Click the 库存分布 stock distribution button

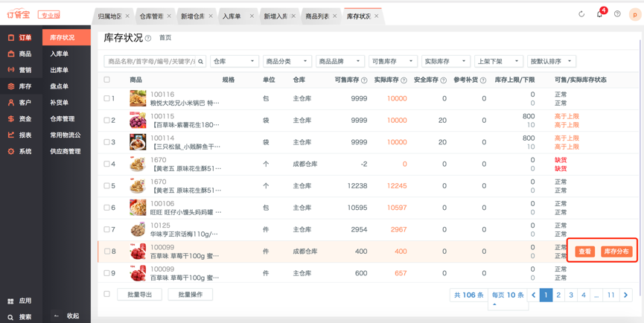point(616,252)
